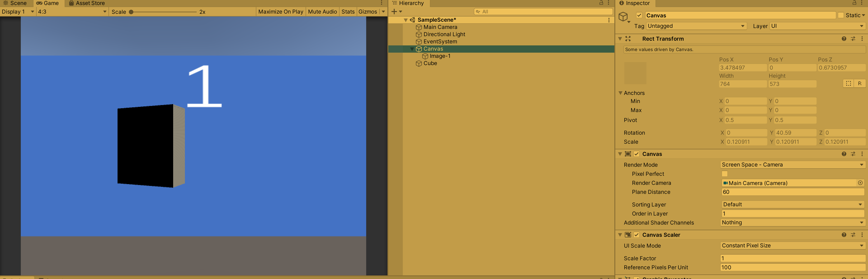Collapse the Anchors foldout
The image size is (868, 279).
pyautogui.click(x=620, y=93)
